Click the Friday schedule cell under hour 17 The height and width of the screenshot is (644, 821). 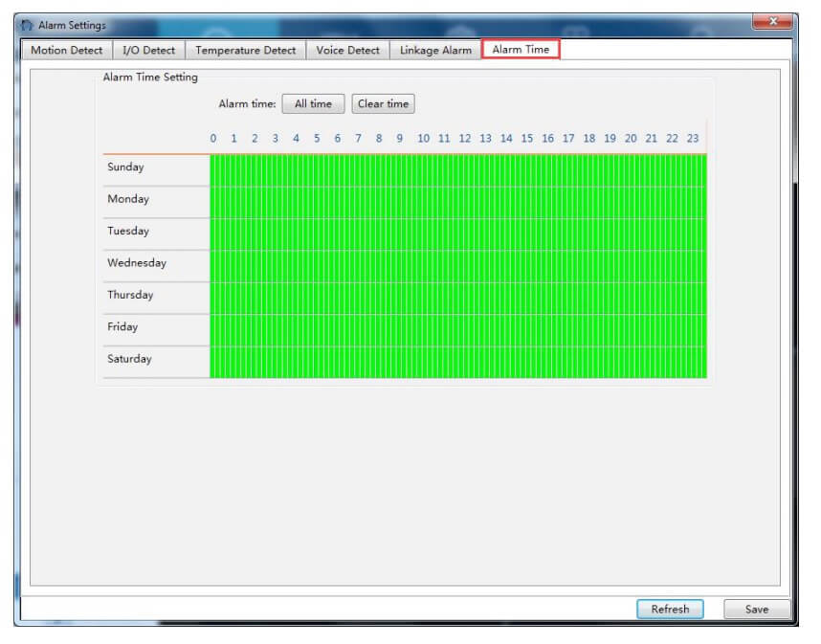(x=572, y=330)
